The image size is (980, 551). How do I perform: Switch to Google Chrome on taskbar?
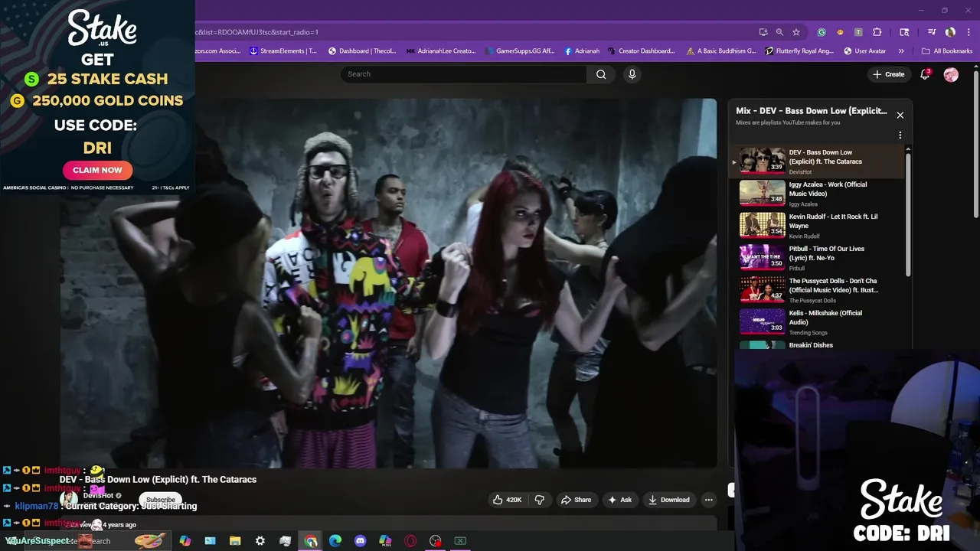[311, 541]
